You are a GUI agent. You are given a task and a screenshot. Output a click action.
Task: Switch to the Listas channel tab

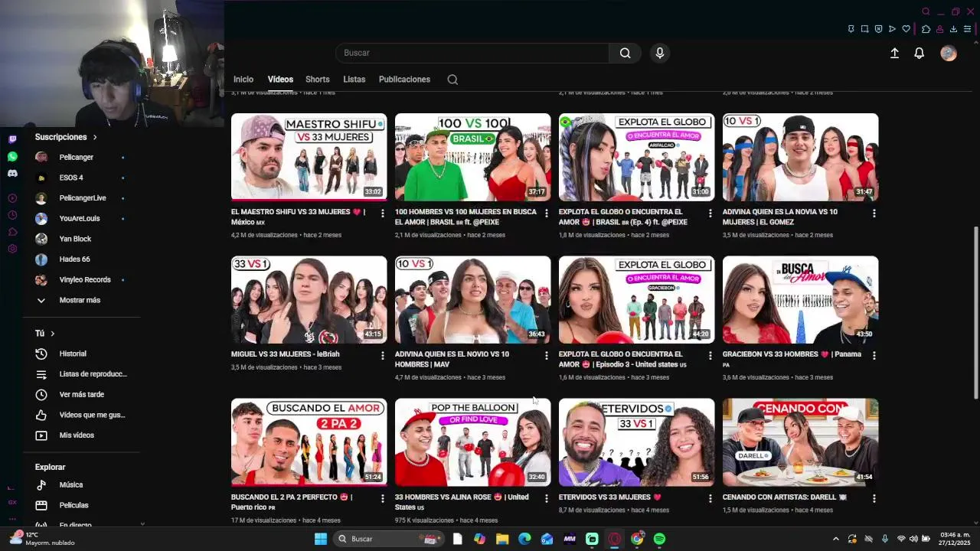[354, 80]
